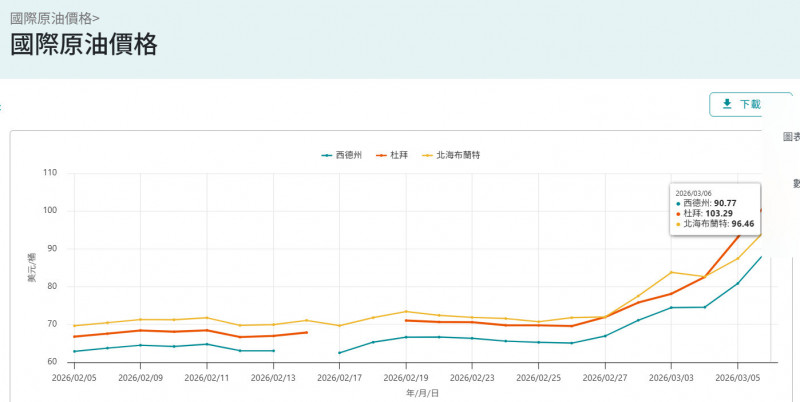
Task: Click the tooltip 北海布蘭特 96.46 entry
Action: (714, 224)
